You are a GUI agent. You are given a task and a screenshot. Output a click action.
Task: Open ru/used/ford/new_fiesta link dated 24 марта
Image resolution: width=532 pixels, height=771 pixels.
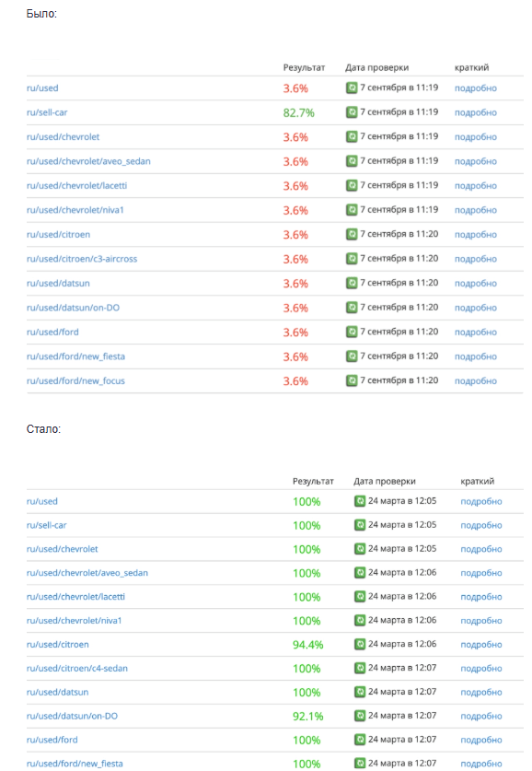75,763
